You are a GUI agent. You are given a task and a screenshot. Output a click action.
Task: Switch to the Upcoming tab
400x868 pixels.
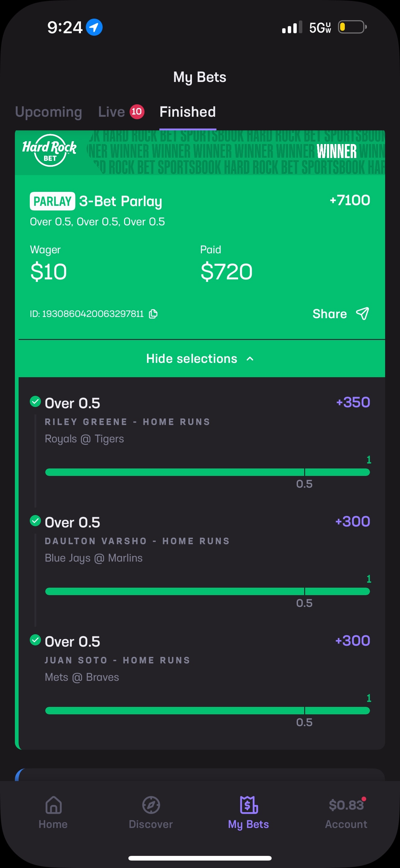48,111
